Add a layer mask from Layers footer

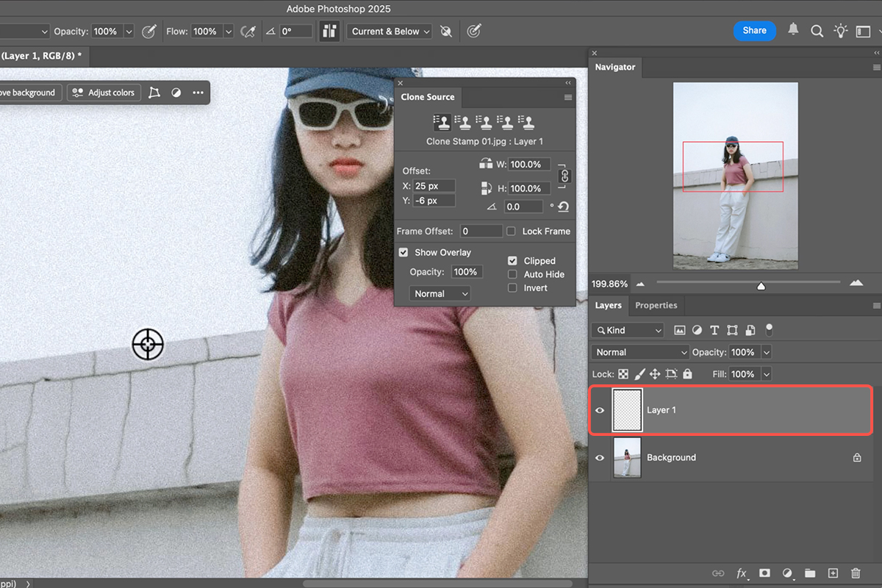point(764,573)
